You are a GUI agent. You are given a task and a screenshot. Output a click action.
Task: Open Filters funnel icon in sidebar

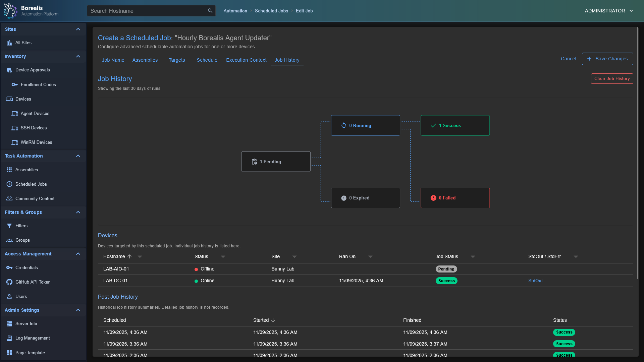point(9,226)
